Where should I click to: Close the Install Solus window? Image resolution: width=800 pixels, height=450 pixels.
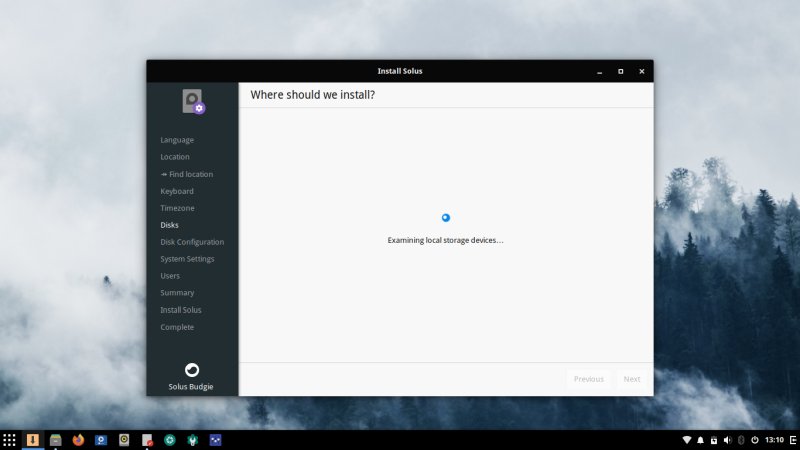click(x=642, y=71)
